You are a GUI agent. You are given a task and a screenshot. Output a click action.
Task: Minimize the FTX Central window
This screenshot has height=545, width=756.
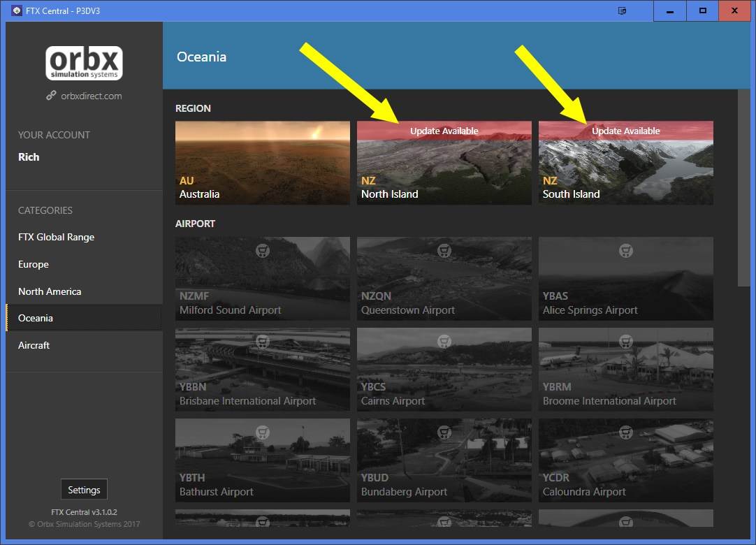click(669, 10)
